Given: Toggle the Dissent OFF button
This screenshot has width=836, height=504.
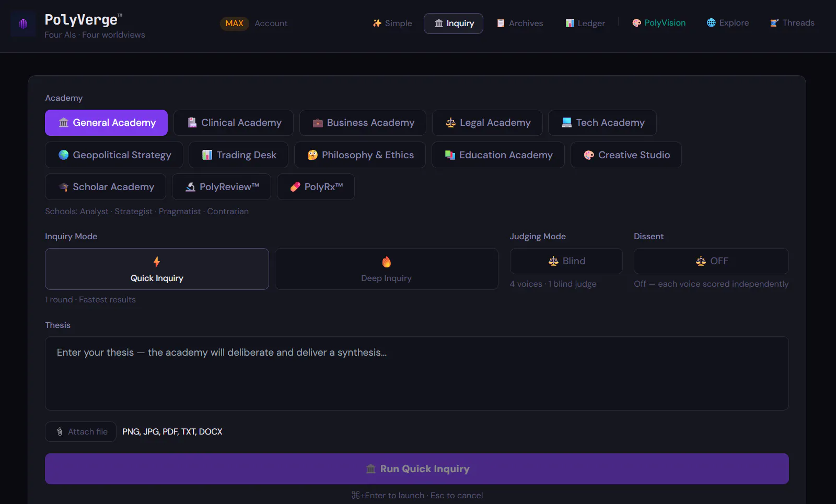Looking at the screenshot, I should [711, 261].
